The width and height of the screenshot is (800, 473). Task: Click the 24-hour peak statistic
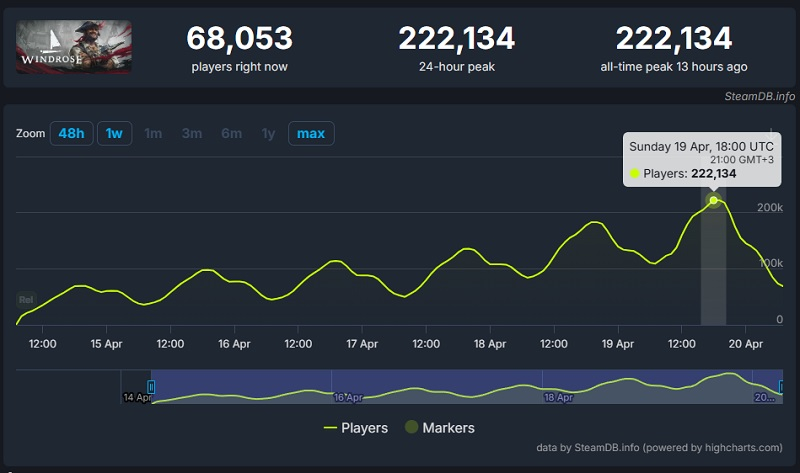click(x=456, y=48)
